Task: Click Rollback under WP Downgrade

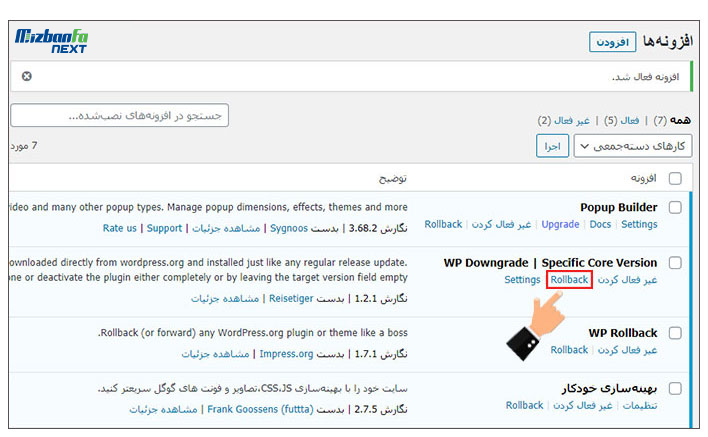Action: click(569, 280)
